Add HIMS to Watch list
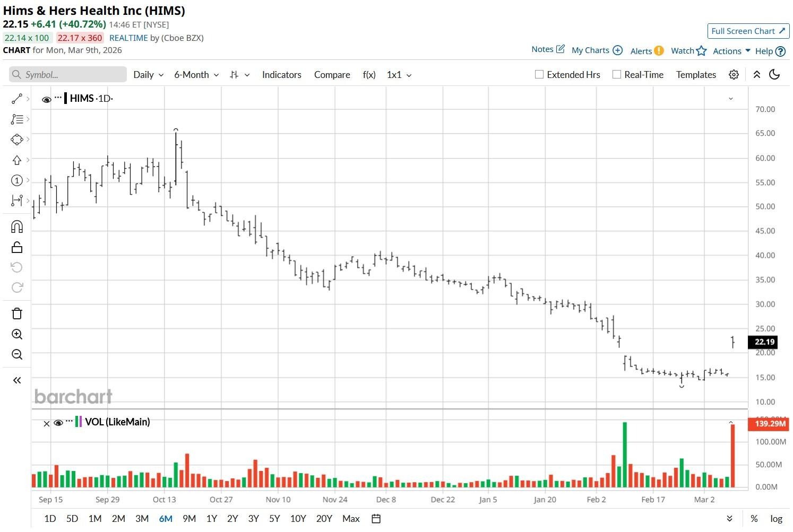This screenshot has width=793, height=532. [689, 51]
